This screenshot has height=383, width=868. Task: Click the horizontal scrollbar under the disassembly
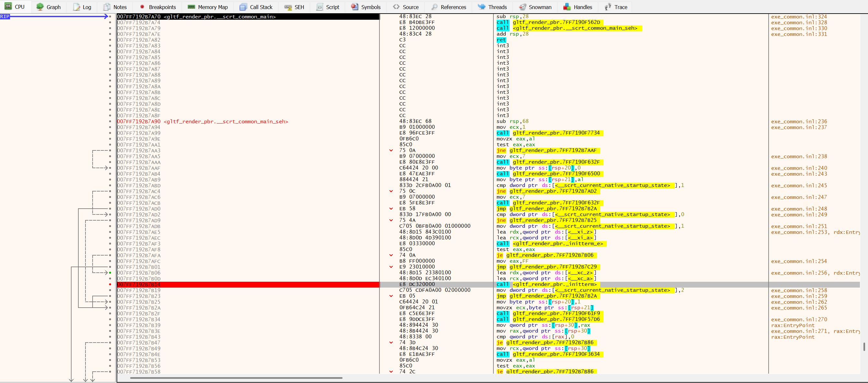pos(236,378)
